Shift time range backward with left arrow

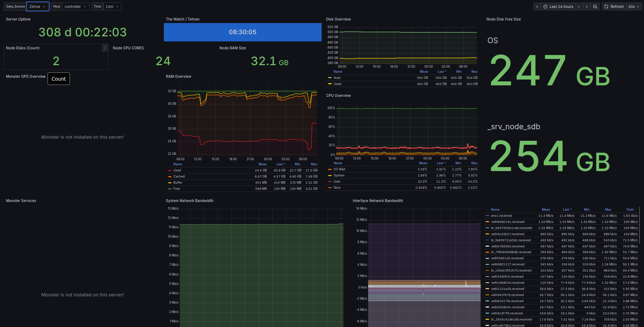537,6
